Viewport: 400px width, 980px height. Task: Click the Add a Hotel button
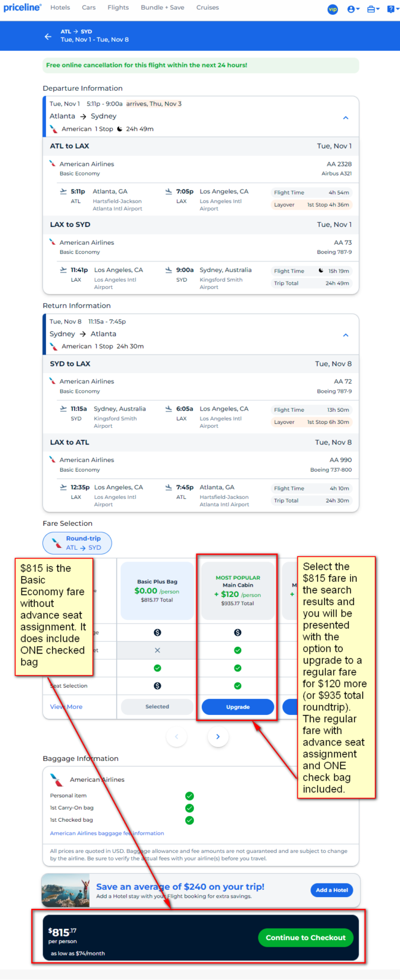(332, 890)
